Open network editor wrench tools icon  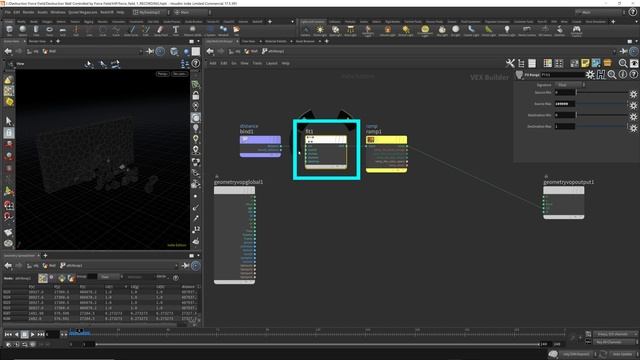[x=510, y=63]
